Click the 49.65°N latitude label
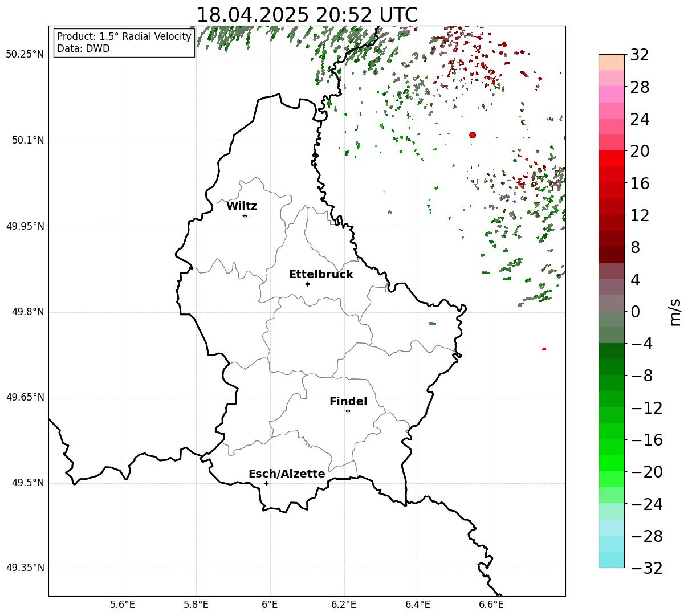 pos(25,398)
